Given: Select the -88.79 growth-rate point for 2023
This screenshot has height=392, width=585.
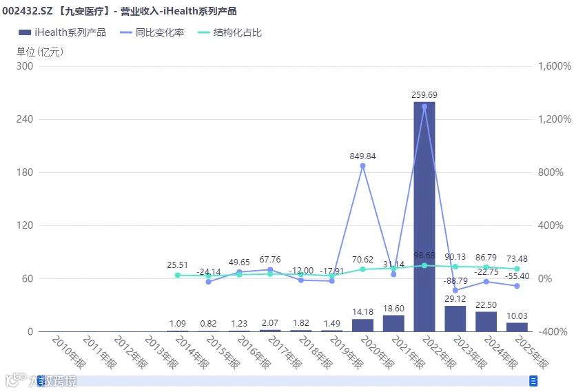Looking at the screenshot, I should pyautogui.click(x=455, y=290).
